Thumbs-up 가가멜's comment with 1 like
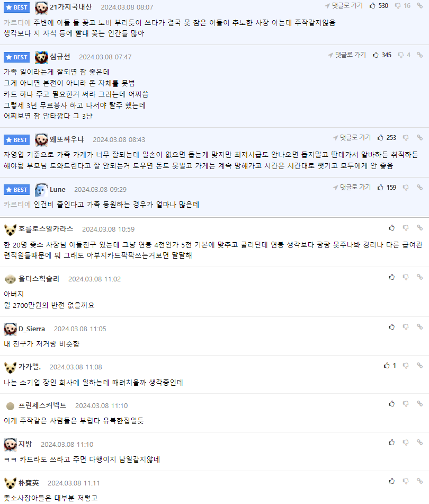 coord(387,365)
